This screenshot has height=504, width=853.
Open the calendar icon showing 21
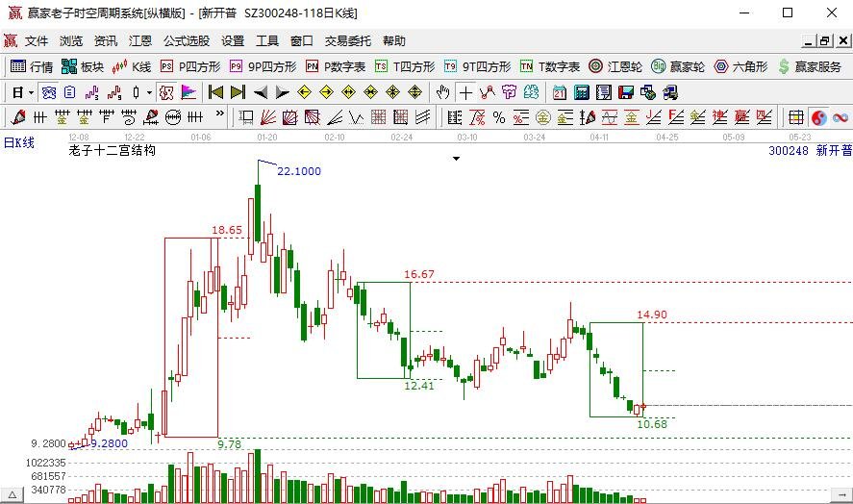pos(560,93)
